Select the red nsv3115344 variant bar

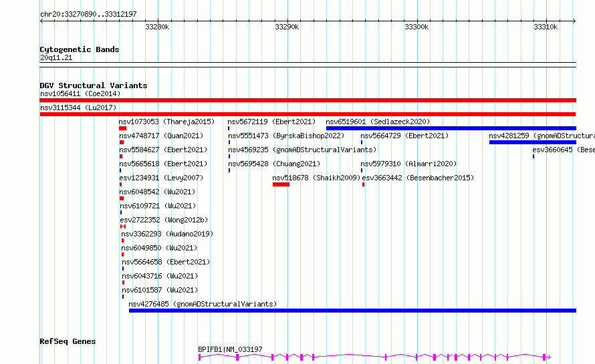tap(308, 114)
